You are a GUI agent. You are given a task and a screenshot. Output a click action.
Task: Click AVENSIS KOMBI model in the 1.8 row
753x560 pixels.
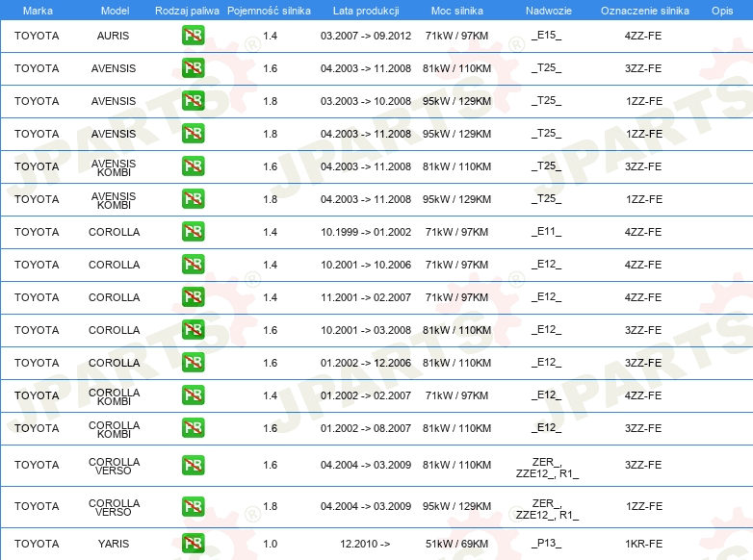114,200
